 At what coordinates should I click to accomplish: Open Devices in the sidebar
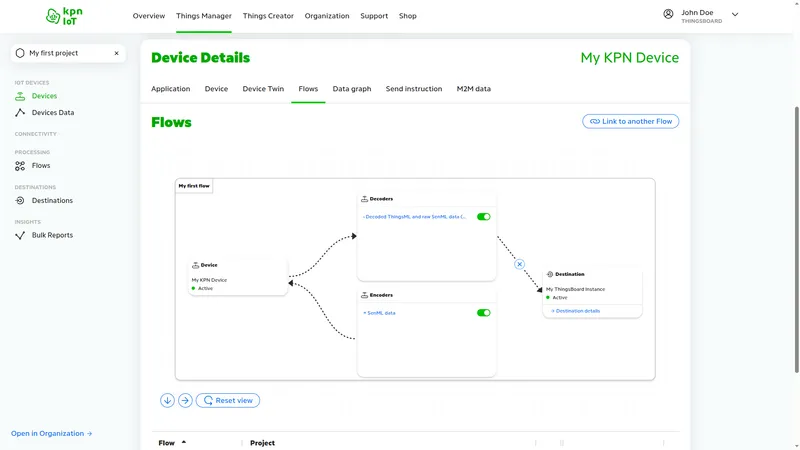[44, 96]
